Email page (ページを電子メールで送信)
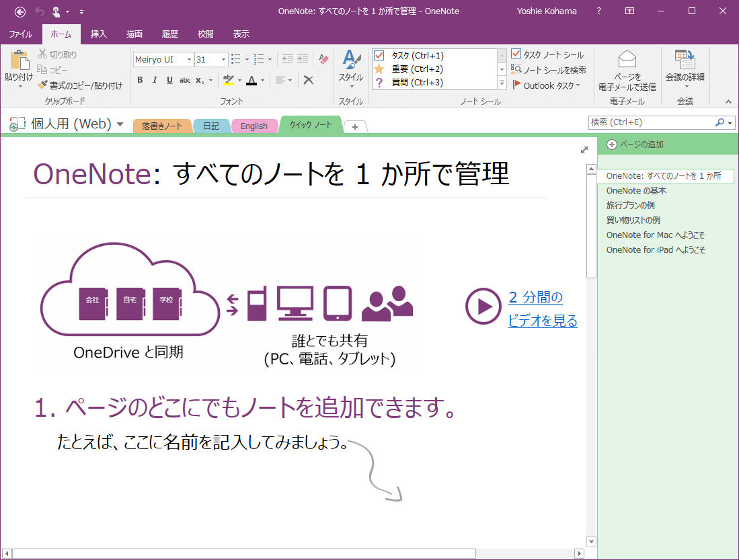Image resolution: width=739 pixels, height=560 pixels. (x=627, y=71)
